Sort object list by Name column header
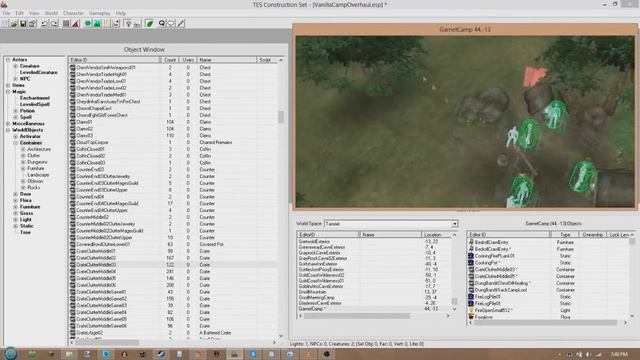The height and width of the screenshot is (360, 640). 227,60
